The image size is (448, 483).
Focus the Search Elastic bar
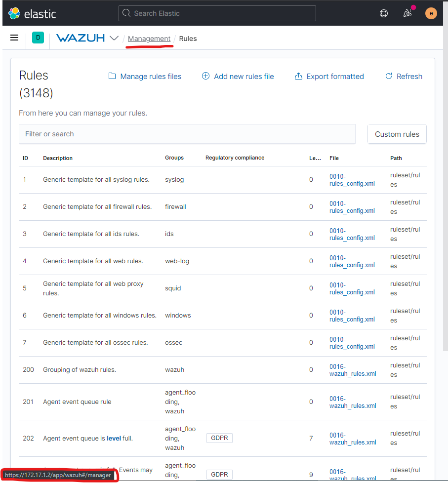click(x=217, y=13)
